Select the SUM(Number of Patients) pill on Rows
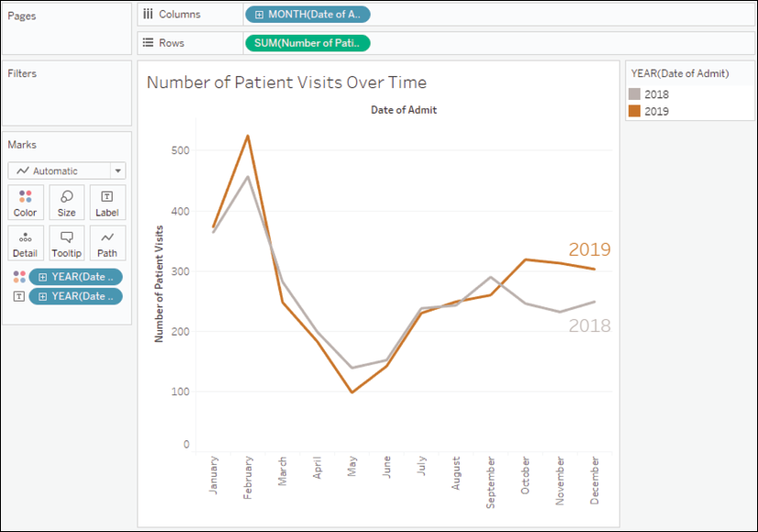The image size is (758, 532). pos(307,42)
